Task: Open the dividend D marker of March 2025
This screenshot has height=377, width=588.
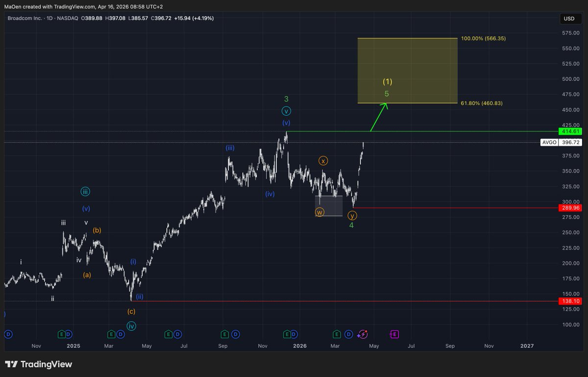Action: pos(121,334)
